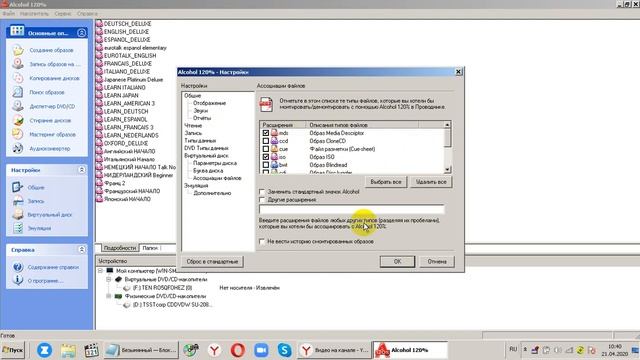Collapse Настройки sidebar panel chevron
Viewport: 640px width, 360px height.
tap(82, 170)
